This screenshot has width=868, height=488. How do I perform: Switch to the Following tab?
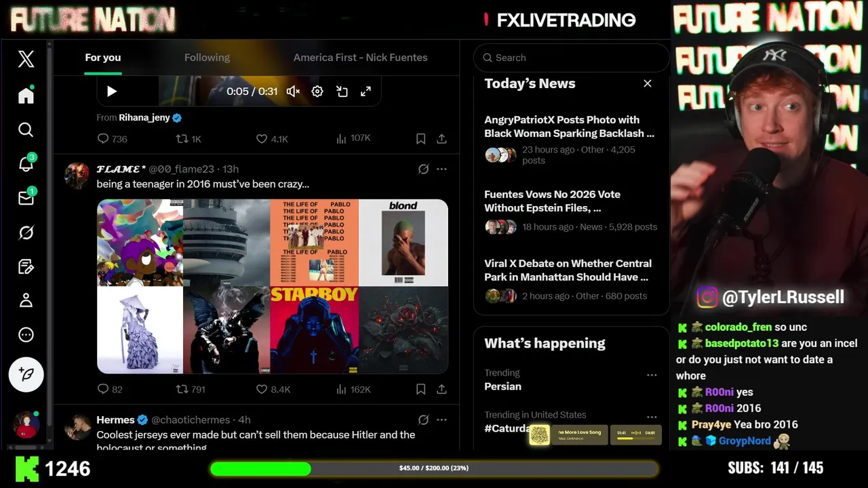tap(207, 58)
